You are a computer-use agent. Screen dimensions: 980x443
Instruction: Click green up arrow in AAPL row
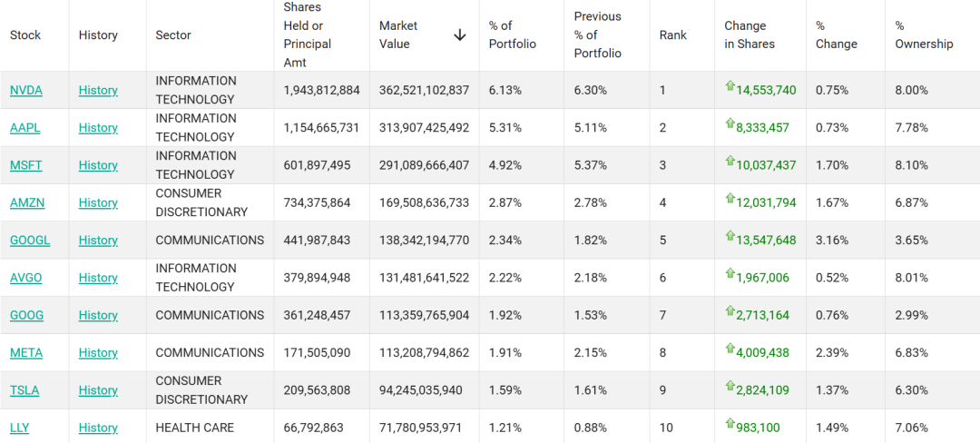tap(730, 123)
